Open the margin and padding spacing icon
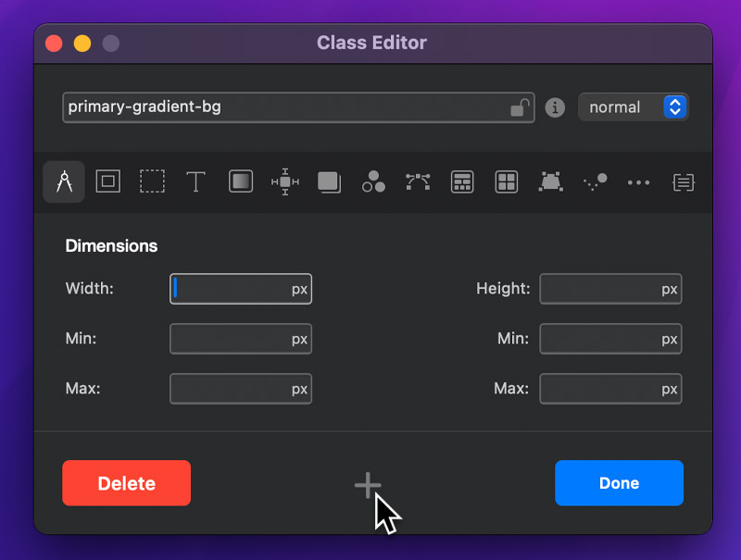The height and width of the screenshot is (560, 741). [x=285, y=182]
